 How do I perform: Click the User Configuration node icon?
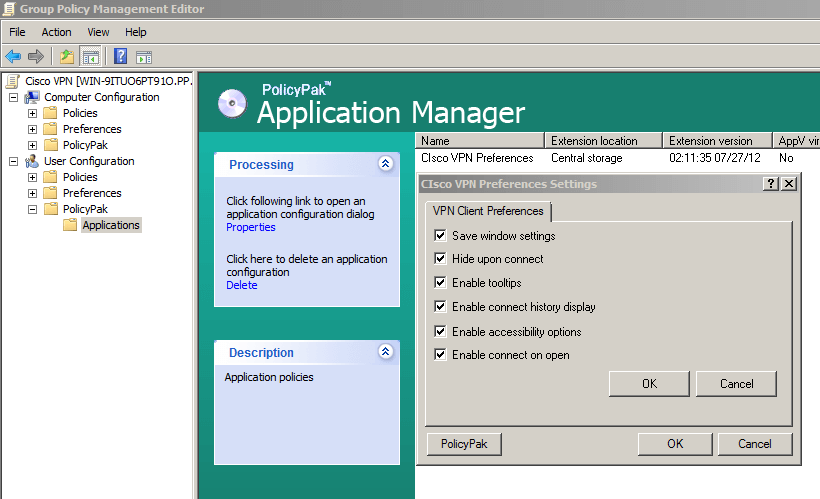(x=32, y=161)
